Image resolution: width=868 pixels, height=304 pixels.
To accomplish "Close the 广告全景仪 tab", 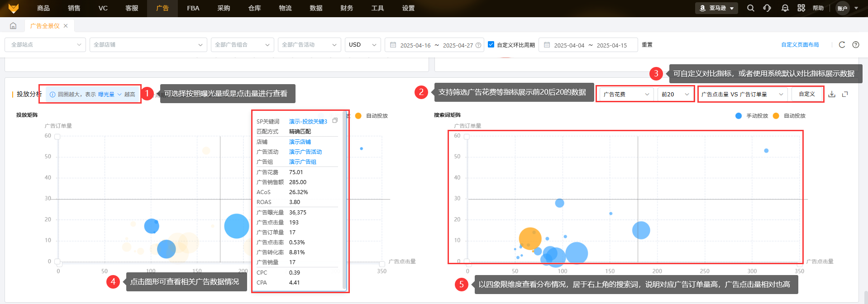I will coord(66,26).
